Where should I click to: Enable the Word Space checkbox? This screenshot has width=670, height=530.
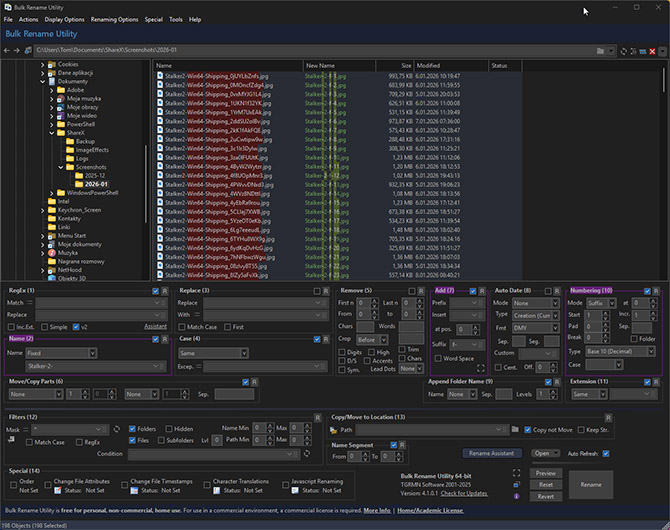tap(437, 358)
